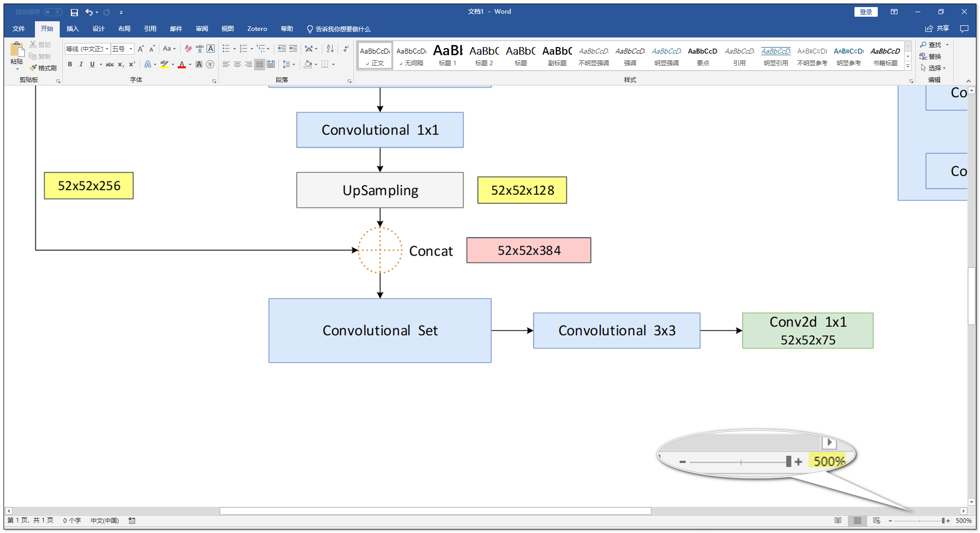Image resolution: width=980 pixels, height=533 pixels.
Task: Expand the styles gallery More arrow
Action: point(908,66)
